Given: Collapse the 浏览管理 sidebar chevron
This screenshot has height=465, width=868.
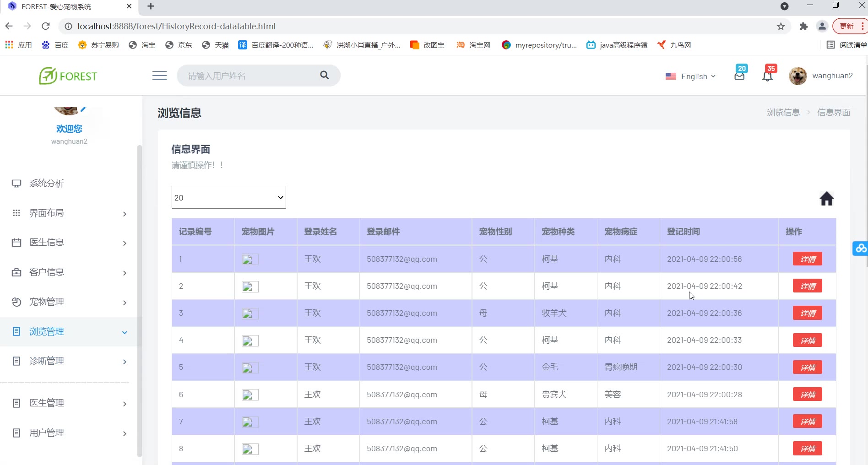Looking at the screenshot, I should coord(125,332).
